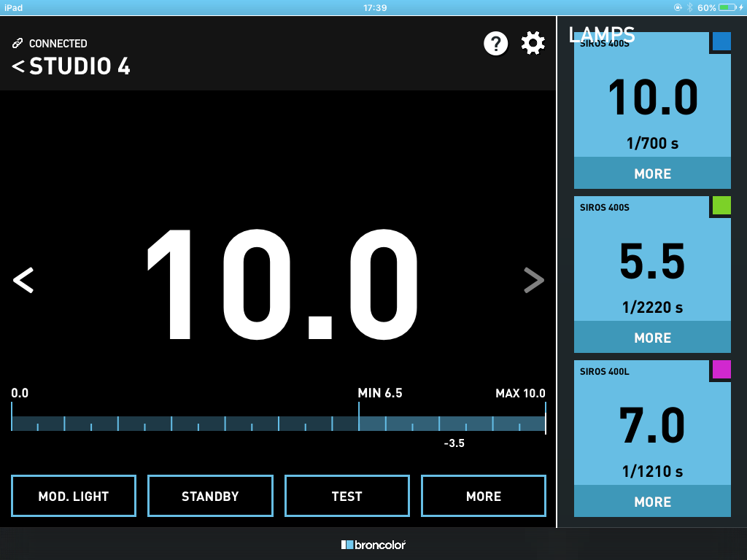This screenshot has height=560, width=747.
Task: Expand MORE for the Siros 400L lamp
Action: (652, 502)
